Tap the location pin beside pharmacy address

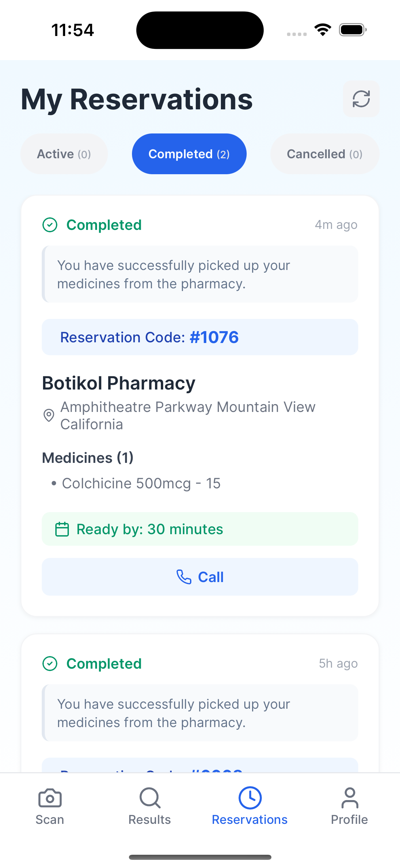(49, 415)
